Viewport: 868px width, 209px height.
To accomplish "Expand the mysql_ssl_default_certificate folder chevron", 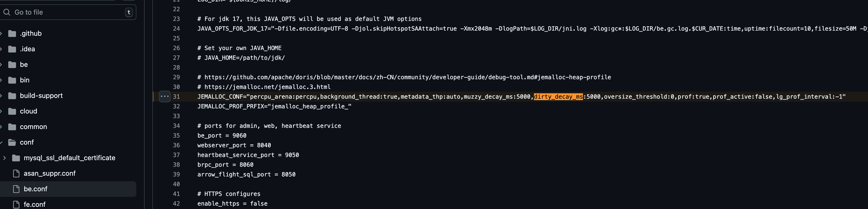I will [x=4, y=158].
